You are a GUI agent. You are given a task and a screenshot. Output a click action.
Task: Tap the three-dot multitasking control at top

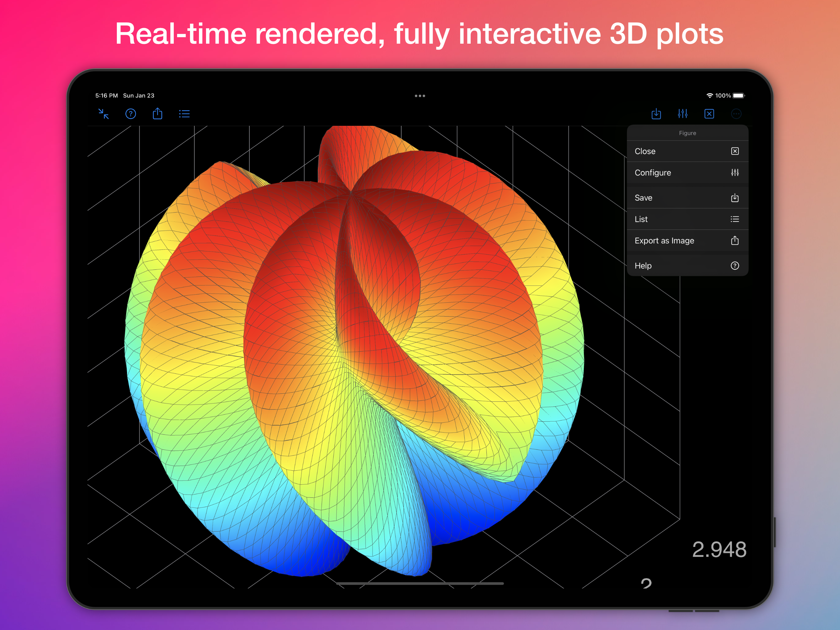tap(420, 96)
